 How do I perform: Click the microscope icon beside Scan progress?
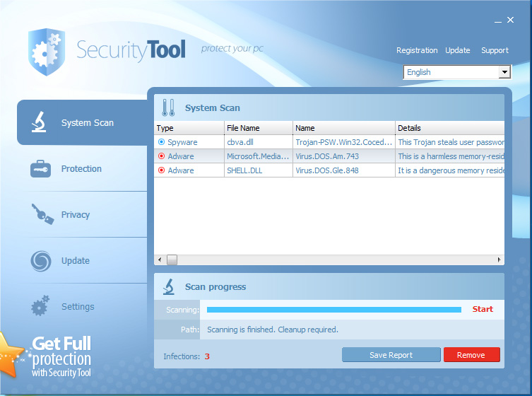point(169,286)
